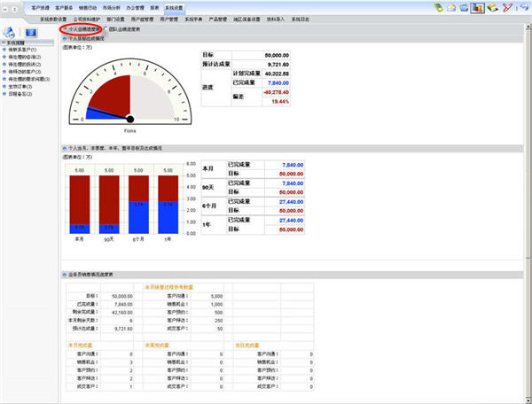Viewport: 532px width, 404px height.
Task: Click the 42,160.00 remaining amount value
Action: [x=122, y=313]
